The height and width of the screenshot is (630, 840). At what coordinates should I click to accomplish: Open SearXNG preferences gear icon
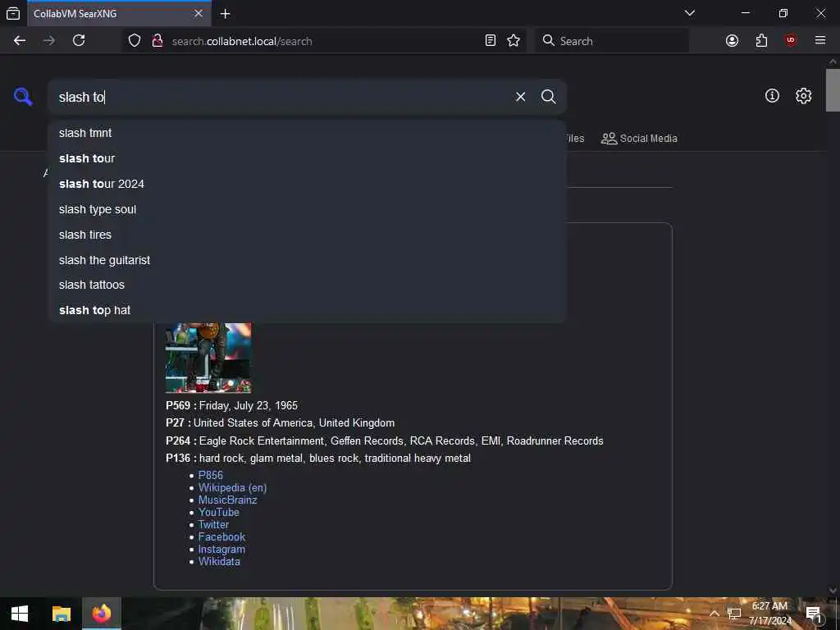click(x=803, y=95)
